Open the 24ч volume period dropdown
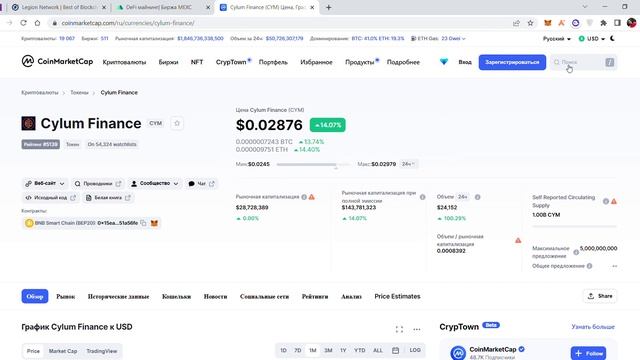Screen dimensions: 640x360 [462, 197]
